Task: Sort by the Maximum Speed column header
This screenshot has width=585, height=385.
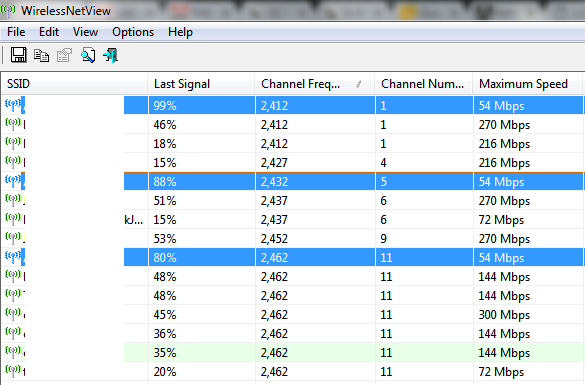Action: point(528,84)
